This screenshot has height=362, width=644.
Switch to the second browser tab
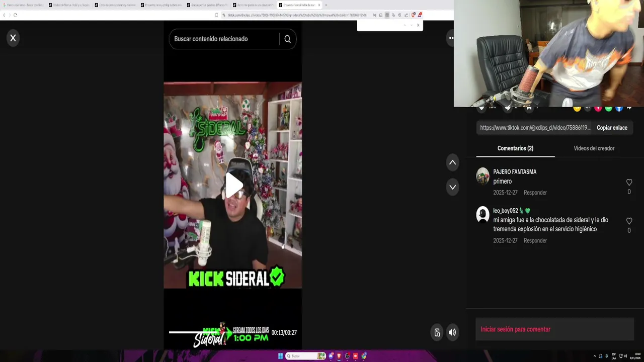coord(69,5)
